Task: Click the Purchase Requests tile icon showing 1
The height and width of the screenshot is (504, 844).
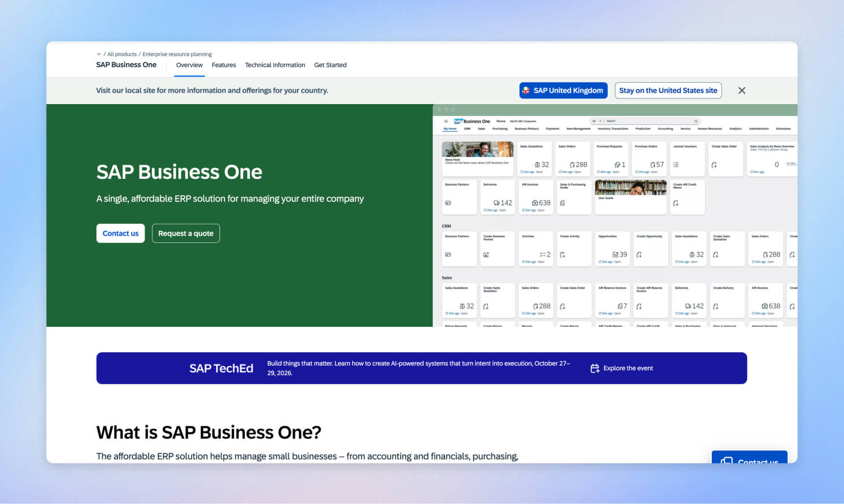Action: point(617,165)
